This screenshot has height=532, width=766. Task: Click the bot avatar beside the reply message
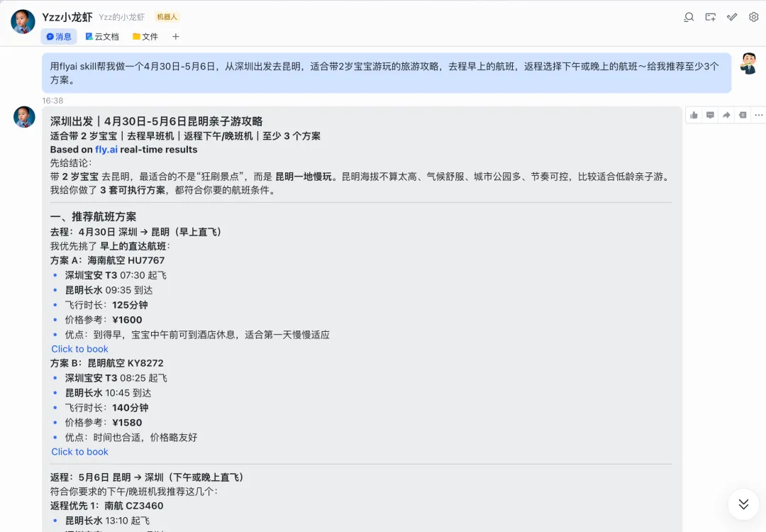[x=24, y=117]
